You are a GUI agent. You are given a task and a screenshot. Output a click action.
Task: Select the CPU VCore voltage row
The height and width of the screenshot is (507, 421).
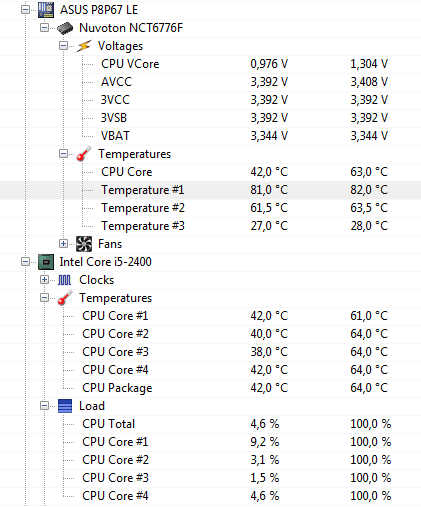pyautogui.click(x=210, y=64)
